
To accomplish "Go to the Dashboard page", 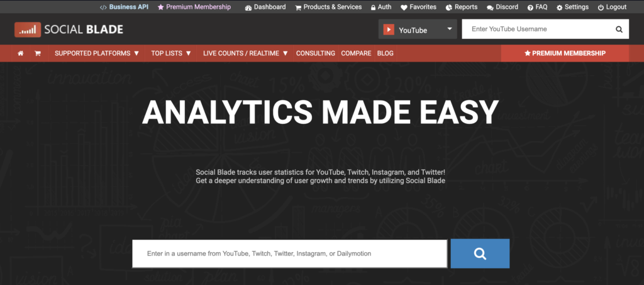I will tap(265, 7).
